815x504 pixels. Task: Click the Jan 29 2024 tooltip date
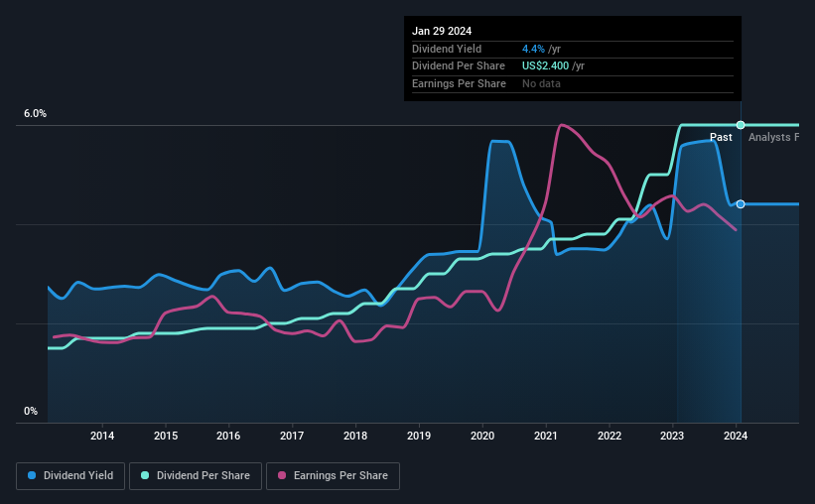[x=442, y=31]
